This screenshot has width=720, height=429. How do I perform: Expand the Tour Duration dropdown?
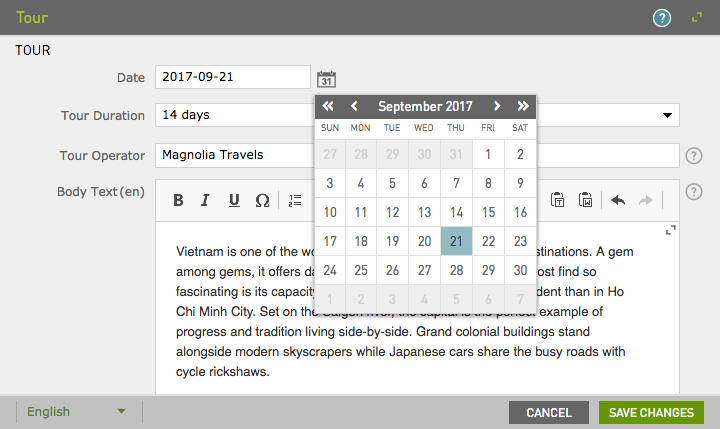(x=667, y=115)
